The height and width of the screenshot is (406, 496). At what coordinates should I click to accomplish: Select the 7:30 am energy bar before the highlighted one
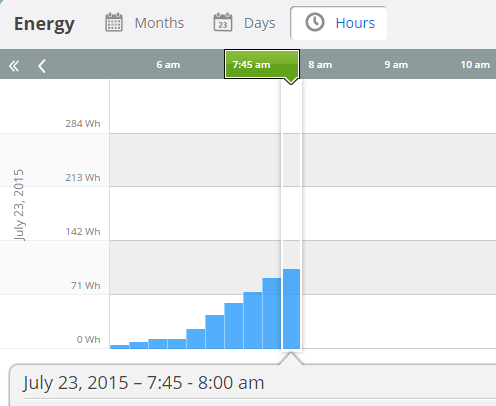coord(272,313)
